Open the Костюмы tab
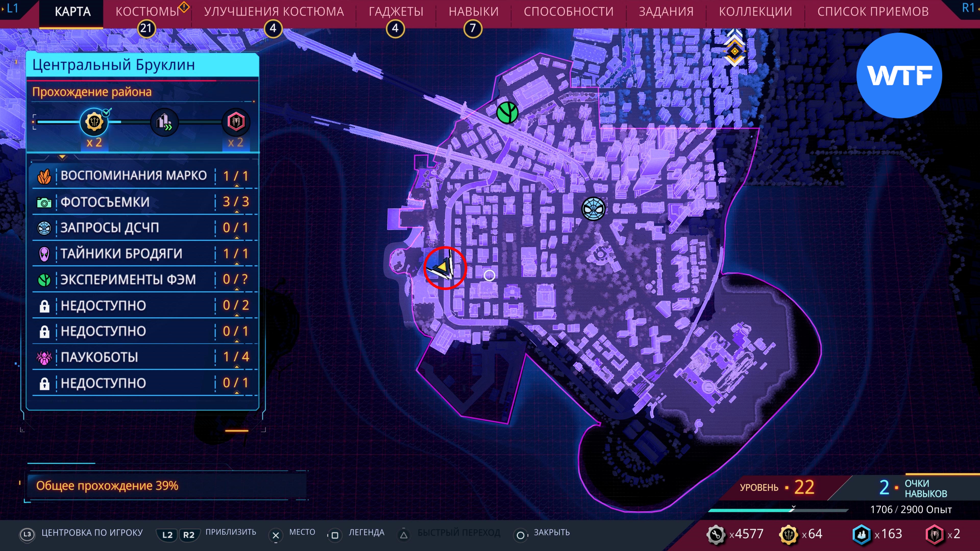The height and width of the screenshot is (551, 980). (x=147, y=12)
